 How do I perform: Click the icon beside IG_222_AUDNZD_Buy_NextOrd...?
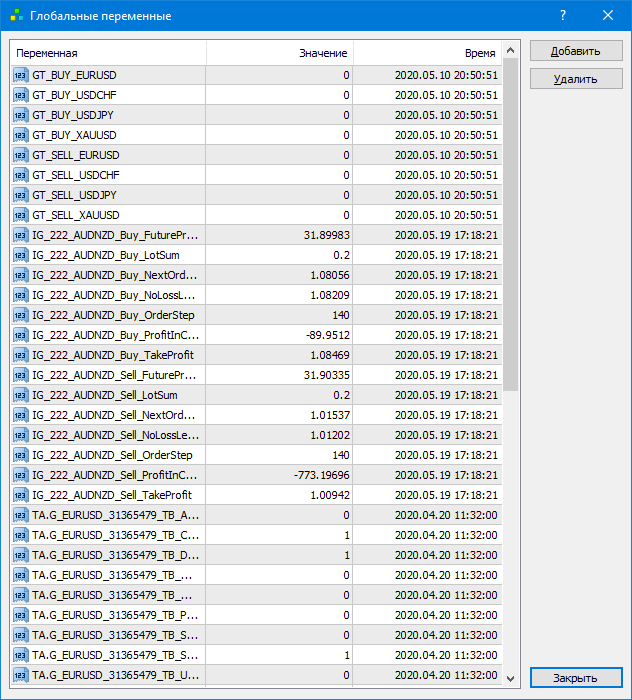click(21, 275)
